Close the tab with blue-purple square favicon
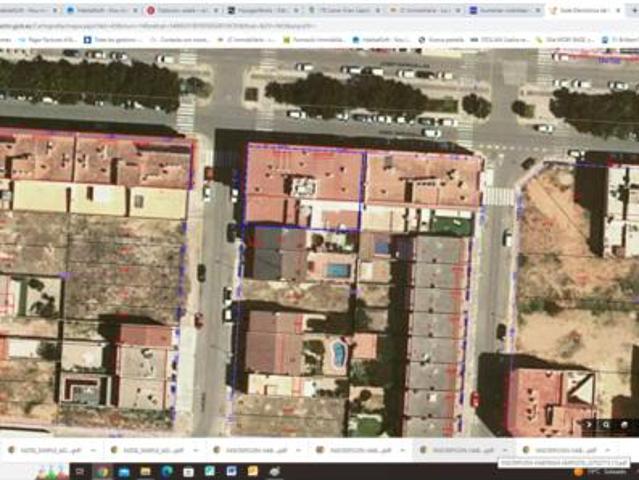 538,11
